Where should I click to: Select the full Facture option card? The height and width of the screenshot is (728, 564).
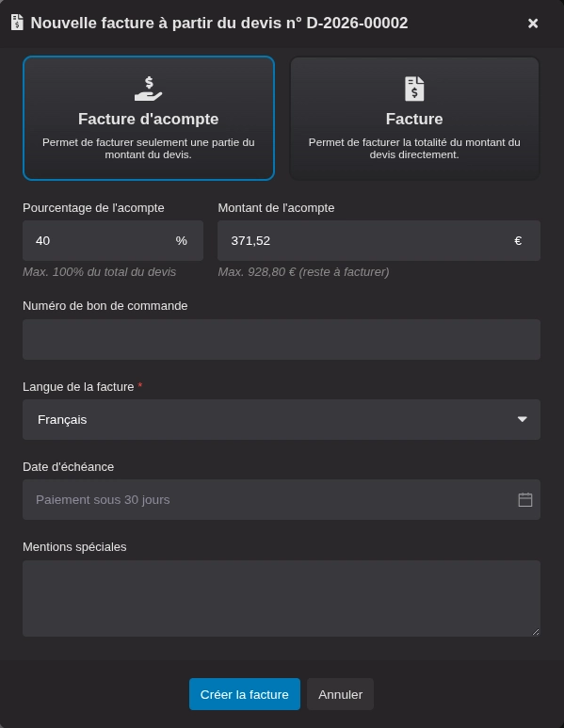click(x=414, y=118)
